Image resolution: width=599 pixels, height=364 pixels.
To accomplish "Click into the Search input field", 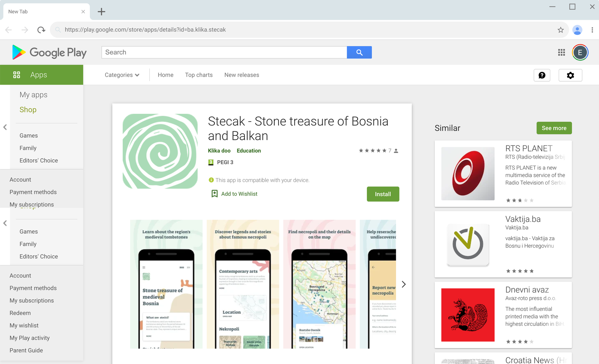I will pyautogui.click(x=224, y=52).
